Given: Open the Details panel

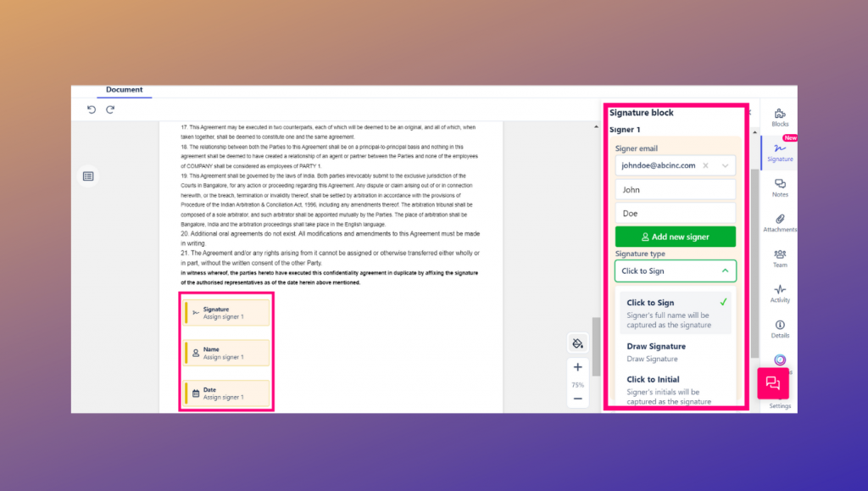Looking at the screenshot, I should tap(780, 329).
